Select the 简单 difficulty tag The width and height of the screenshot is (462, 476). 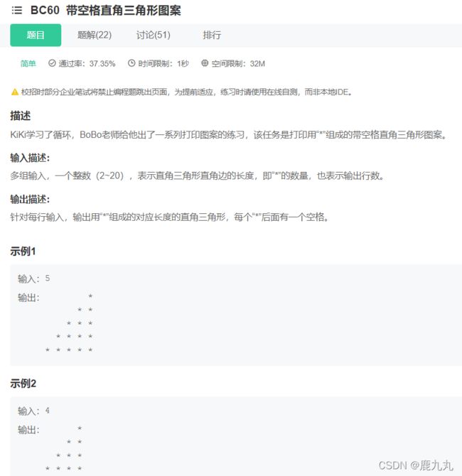click(x=28, y=63)
